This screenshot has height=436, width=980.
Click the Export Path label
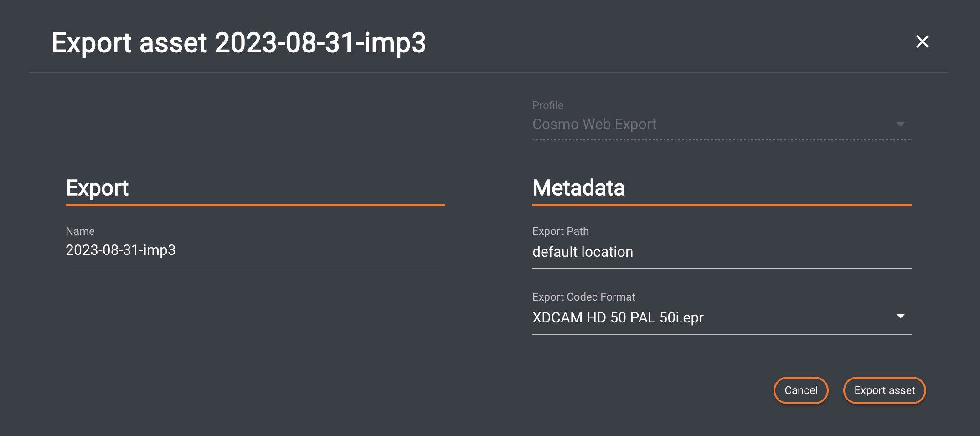tap(560, 231)
